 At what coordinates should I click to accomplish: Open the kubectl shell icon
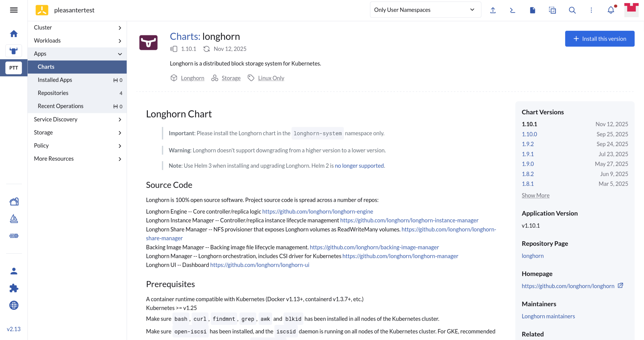(513, 10)
